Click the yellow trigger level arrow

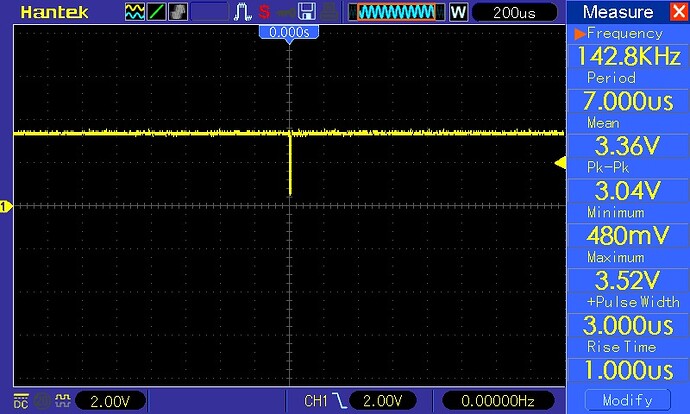[560, 163]
